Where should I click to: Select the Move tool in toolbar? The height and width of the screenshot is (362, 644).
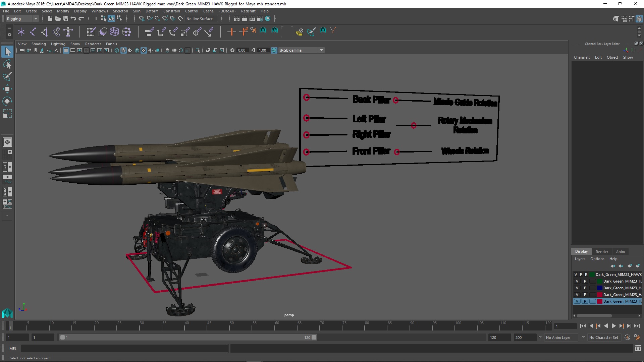tap(7, 88)
